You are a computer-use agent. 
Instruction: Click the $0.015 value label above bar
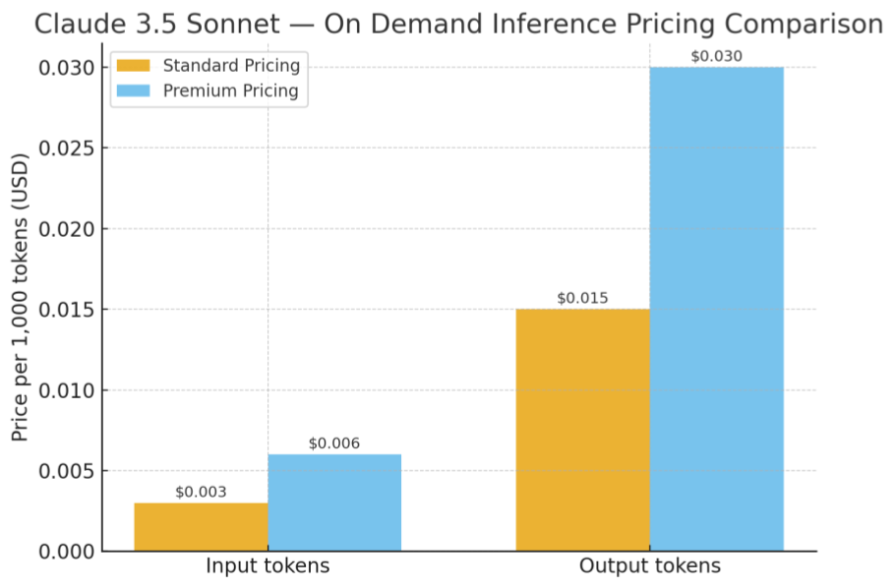[582, 298]
